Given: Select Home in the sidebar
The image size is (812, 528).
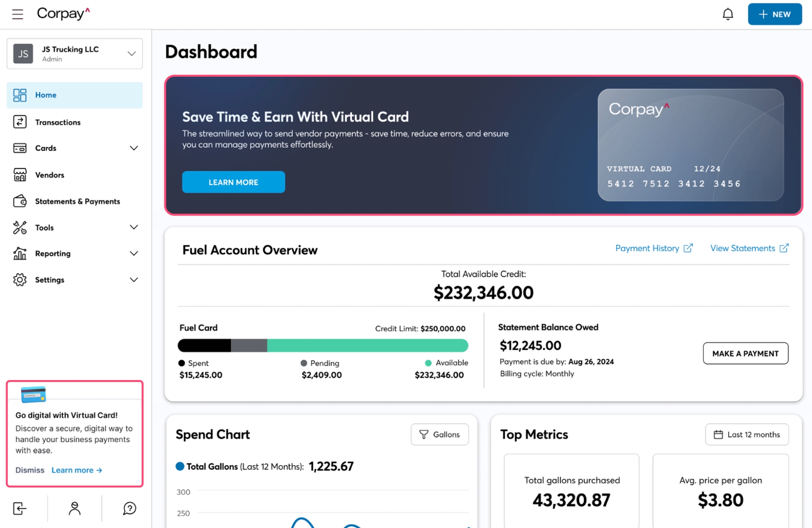Looking at the screenshot, I should coord(46,95).
